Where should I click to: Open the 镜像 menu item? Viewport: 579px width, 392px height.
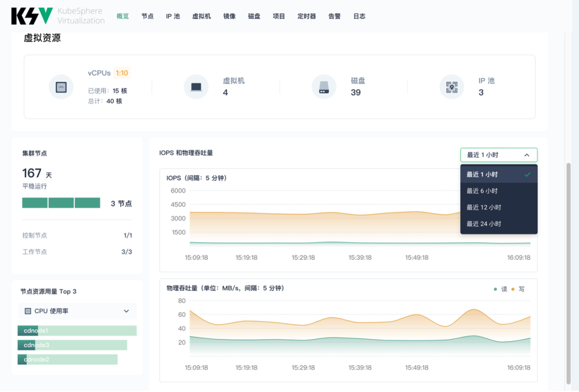229,16
